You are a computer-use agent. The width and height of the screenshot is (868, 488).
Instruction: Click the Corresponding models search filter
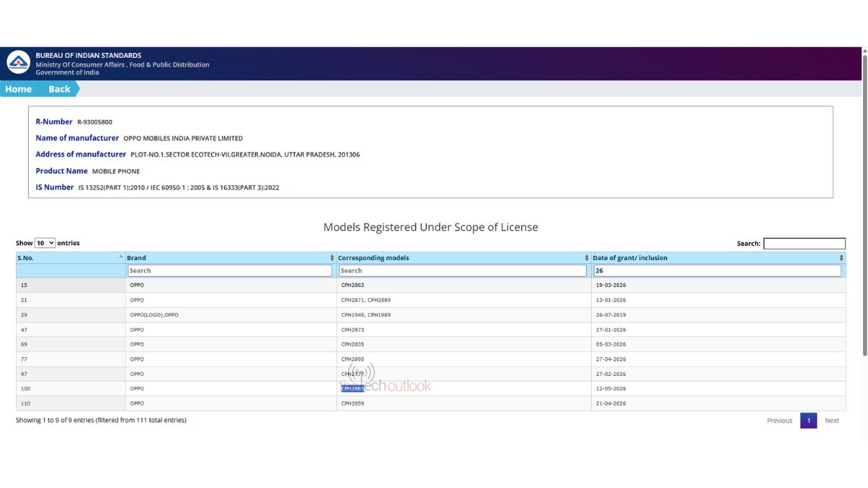click(463, 270)
